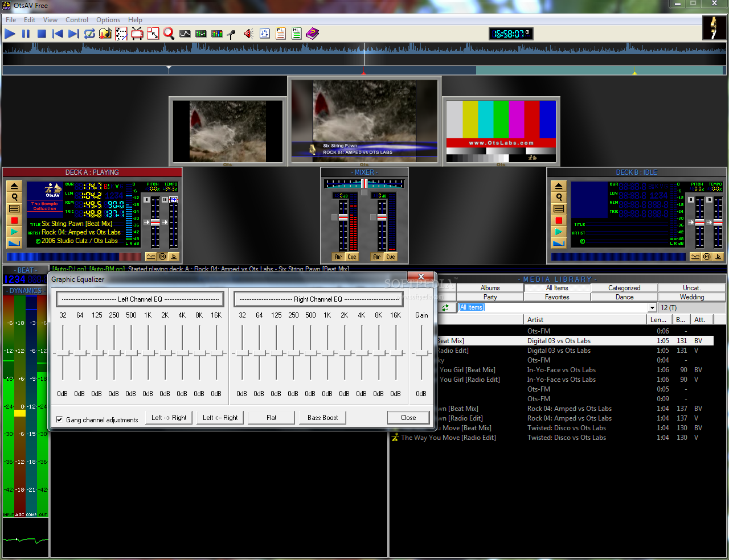Screen dimensions: 729x560
Task: Close the Graphic Equalizer via Close button
Action: (408, 418)
